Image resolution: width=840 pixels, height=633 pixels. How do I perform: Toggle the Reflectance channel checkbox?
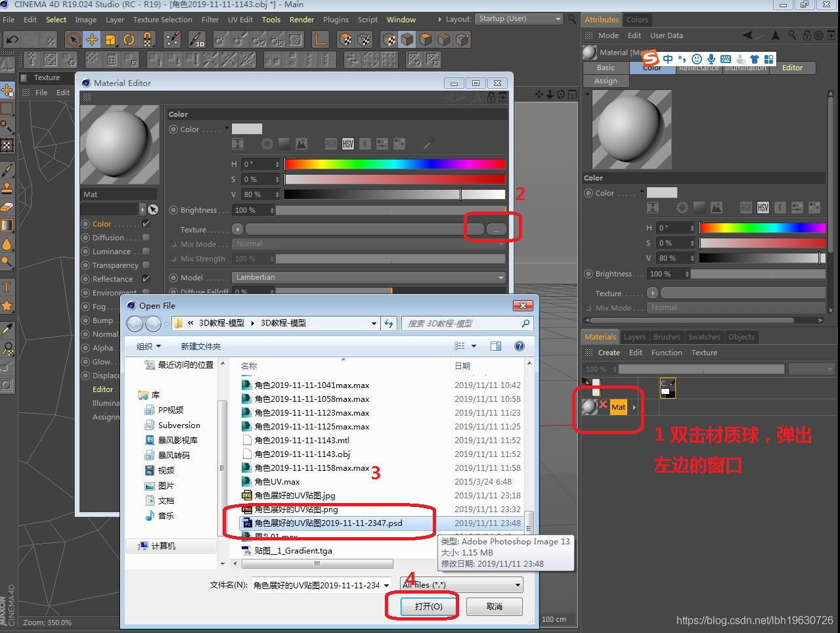coord(146,279)
